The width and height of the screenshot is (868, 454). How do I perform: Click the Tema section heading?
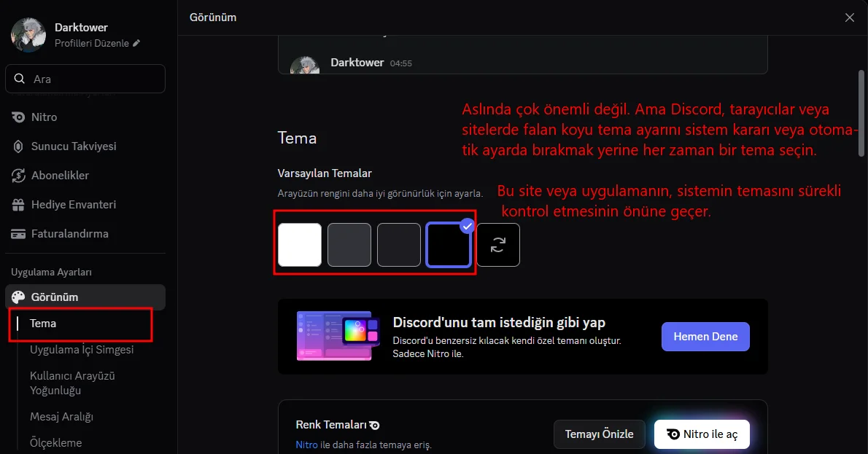(297, 138)
